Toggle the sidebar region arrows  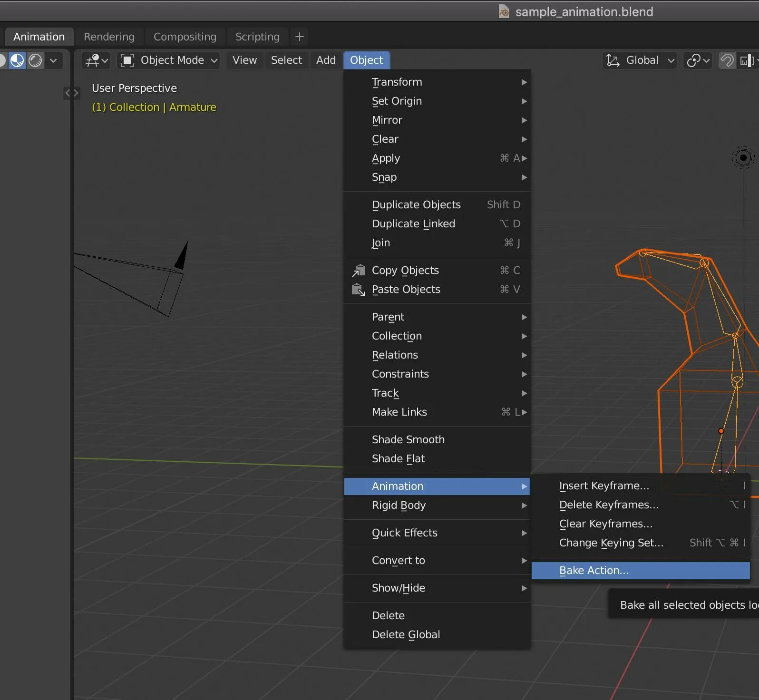[x=71, y=93]
